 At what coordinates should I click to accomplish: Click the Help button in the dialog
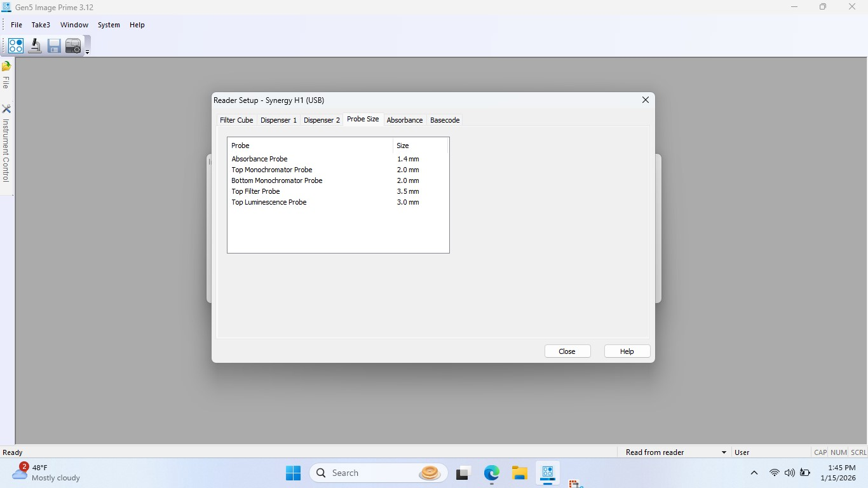[627, 351]
